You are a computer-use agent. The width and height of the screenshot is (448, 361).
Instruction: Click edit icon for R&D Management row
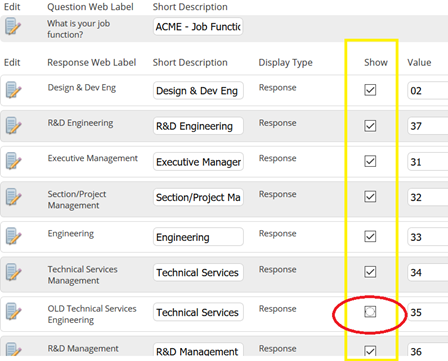pos(13,349)
